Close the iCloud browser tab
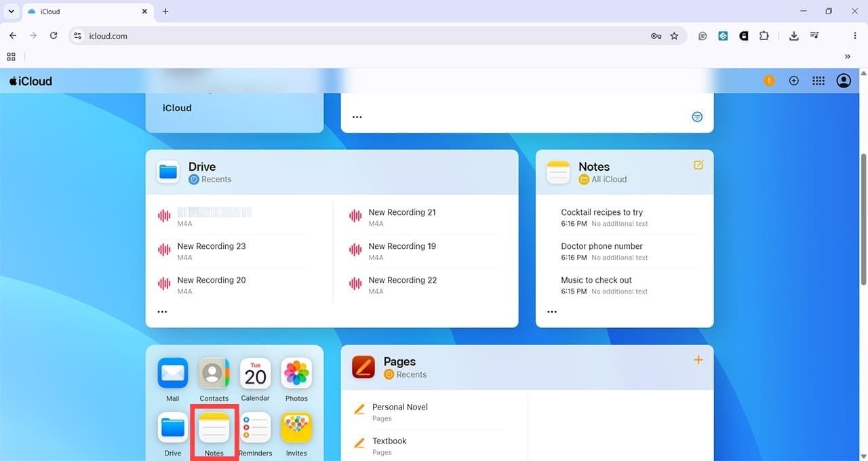Viewport: 868px width, 461px height. pos(144,12)
